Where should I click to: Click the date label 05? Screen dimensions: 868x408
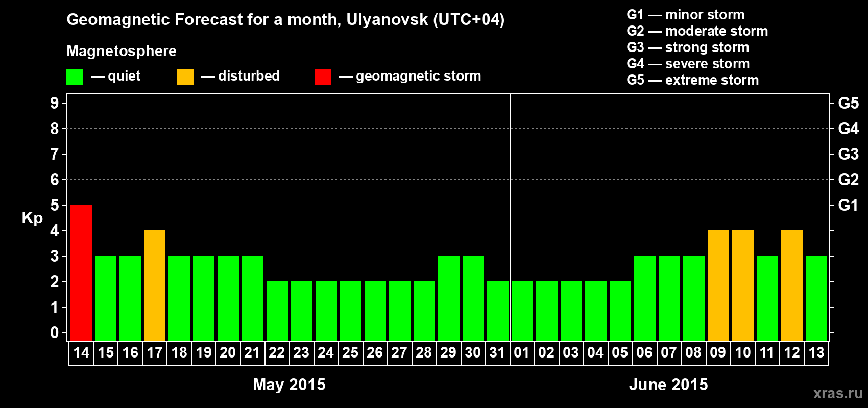pyautogui.click(x=620, y=352)
